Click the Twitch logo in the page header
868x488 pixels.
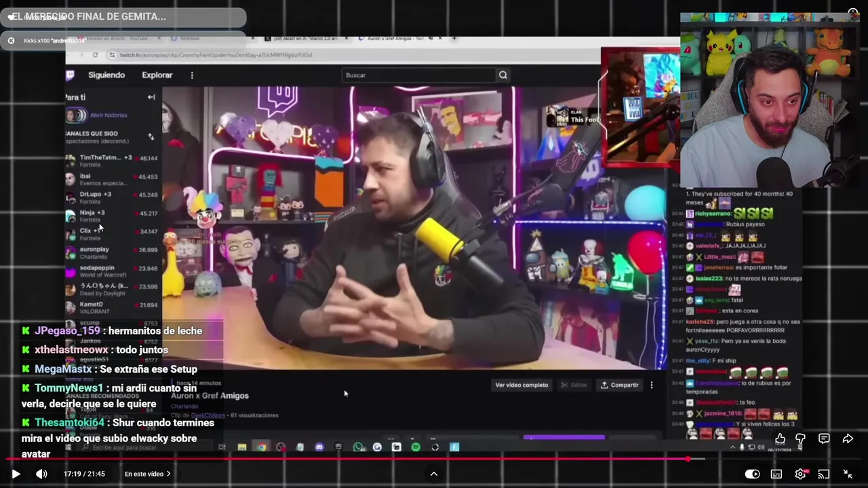70,75
